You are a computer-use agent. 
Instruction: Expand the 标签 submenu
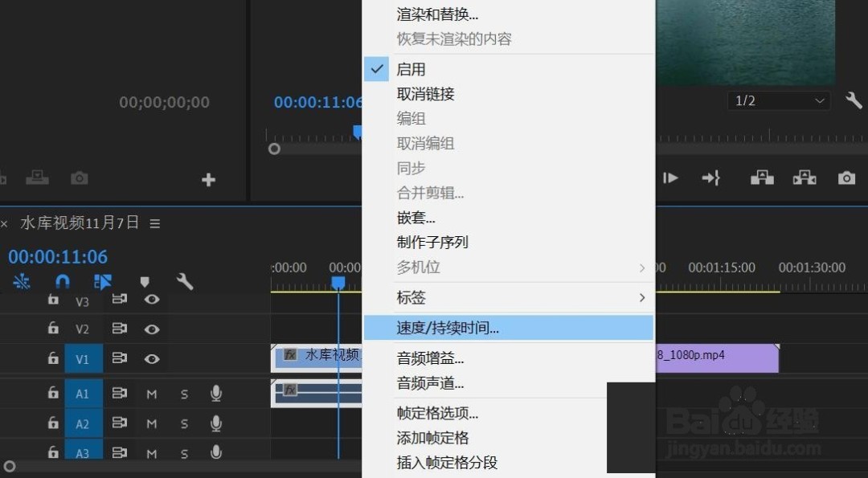pos(508,297)
